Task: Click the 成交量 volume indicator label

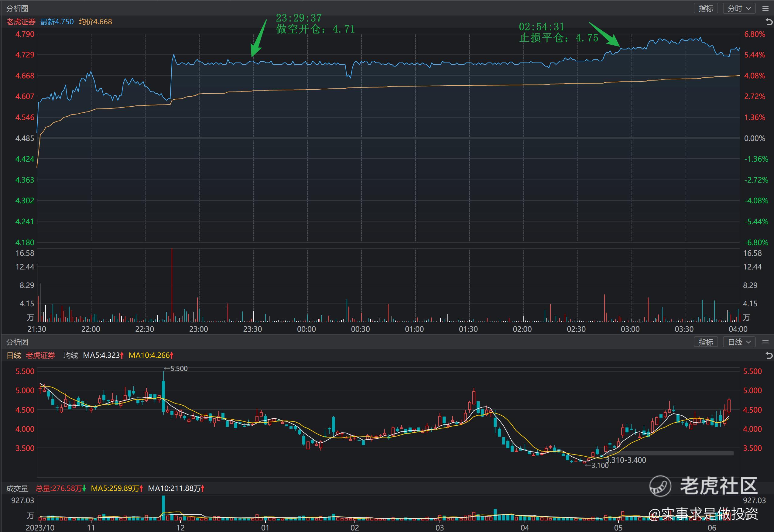Action: [17, 489]
